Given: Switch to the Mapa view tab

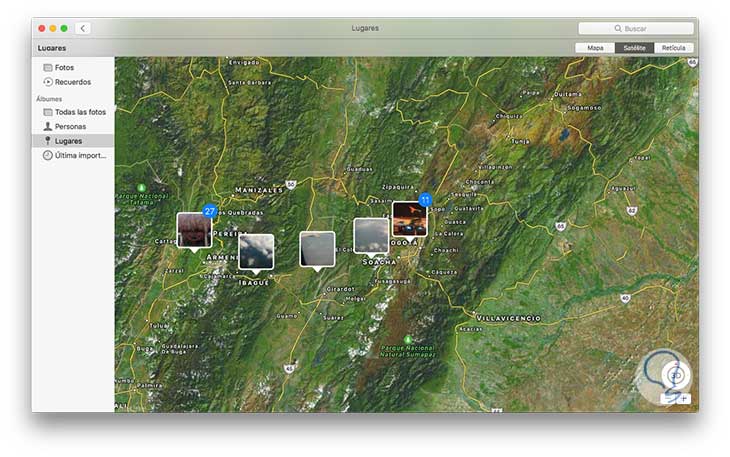Looking at the screenshot, I should click(595, 48).
